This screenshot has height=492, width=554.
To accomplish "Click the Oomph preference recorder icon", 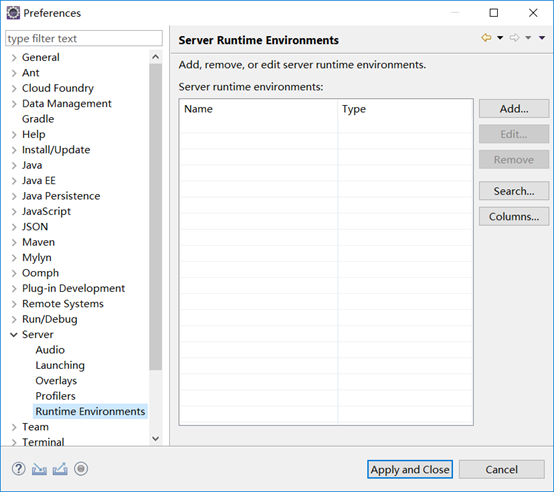I will pos(81,469).
